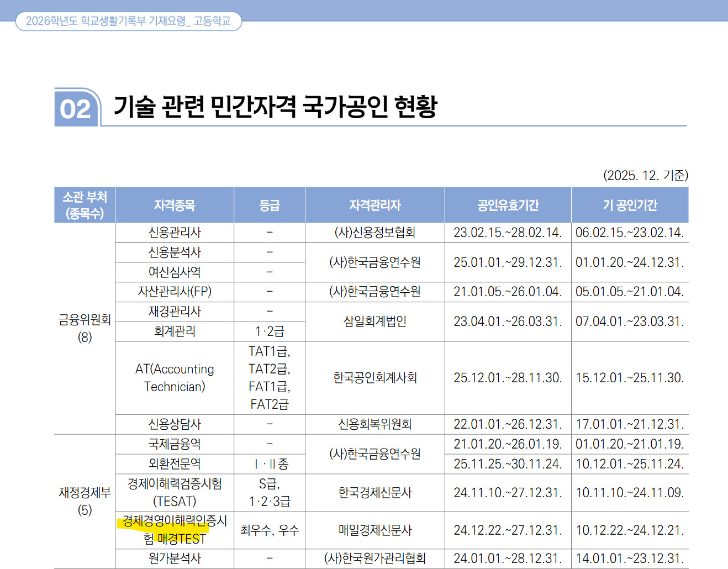728x569 pixels.
Task: Select the cell '경제이해력검증시험 (TESAT)'
Action: (x=175, y=493)
